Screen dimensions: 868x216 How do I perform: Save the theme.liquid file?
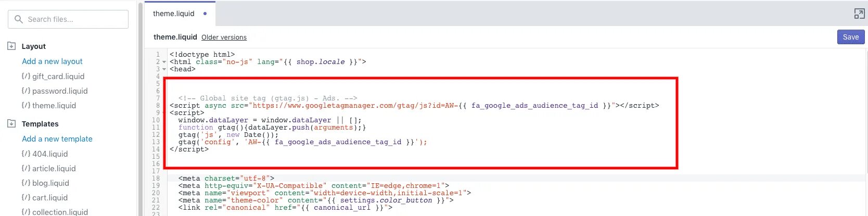point(851,37)
